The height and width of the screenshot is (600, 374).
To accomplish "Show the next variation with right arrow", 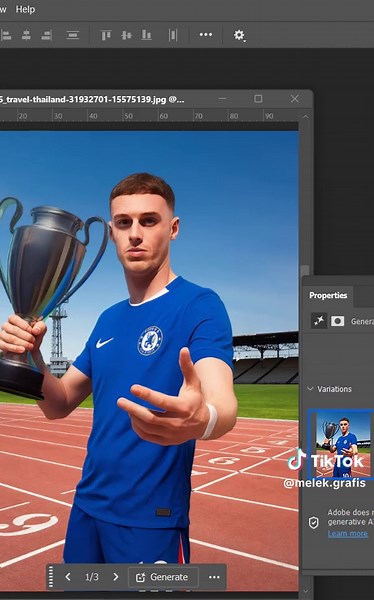I will point(116,577).
